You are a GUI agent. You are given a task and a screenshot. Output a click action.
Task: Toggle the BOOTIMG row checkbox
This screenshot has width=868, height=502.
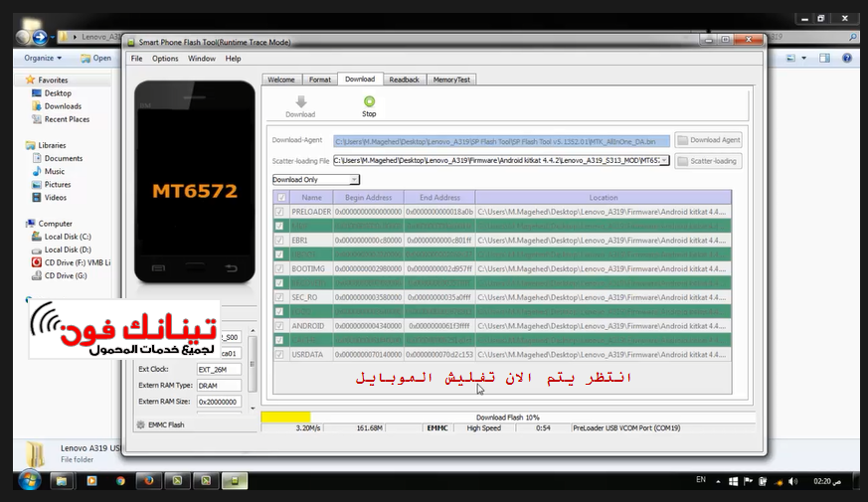pos(279,269)
